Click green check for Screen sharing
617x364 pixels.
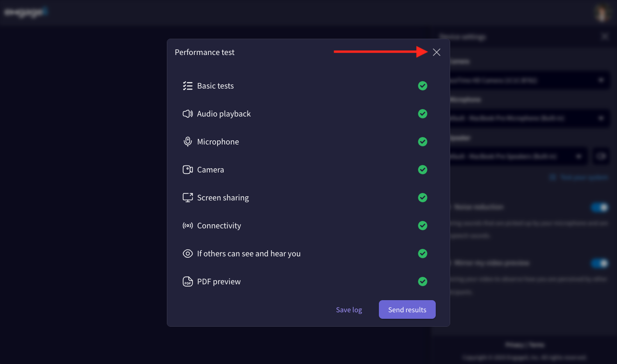tap(423, 198)
